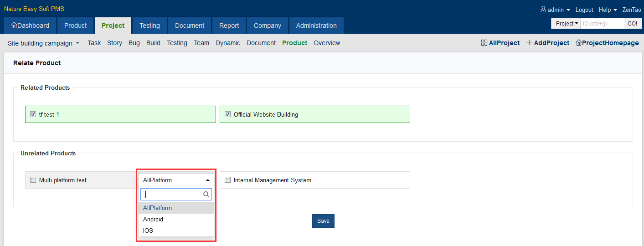Select IOS in the platform list
The width and height of the screenshot is (644, 246).
click(148, 231)
